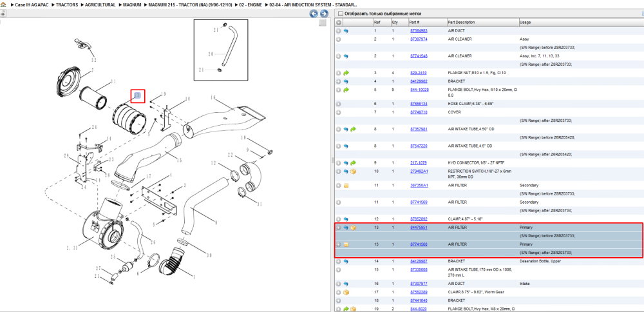Click the gray circle for part 87307974

tap(339, 39)
